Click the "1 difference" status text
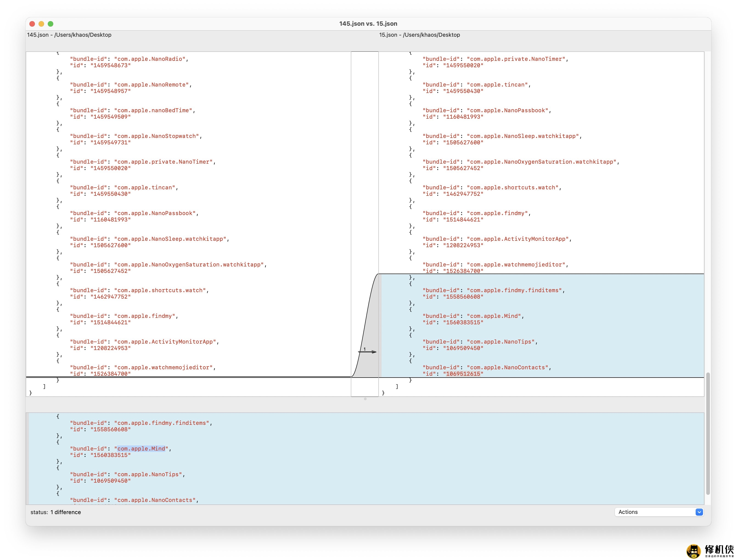737x560 pixels. pos(65,512)
